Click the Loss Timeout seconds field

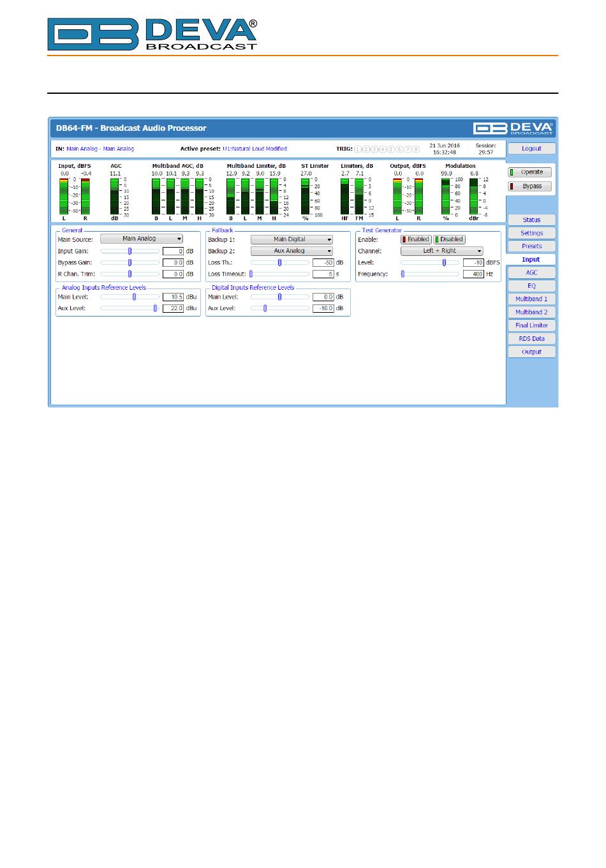[x=323, y=274]
